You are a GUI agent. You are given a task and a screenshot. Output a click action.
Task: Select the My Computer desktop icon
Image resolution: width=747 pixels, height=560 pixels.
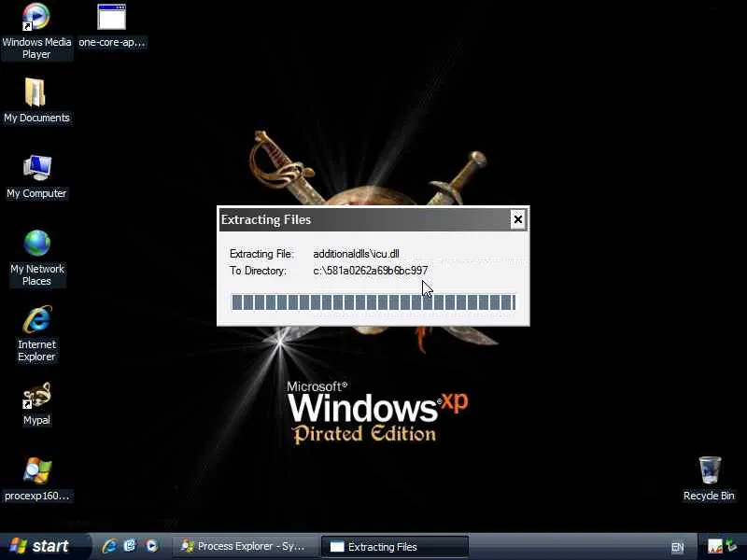(x=36, y=176)
